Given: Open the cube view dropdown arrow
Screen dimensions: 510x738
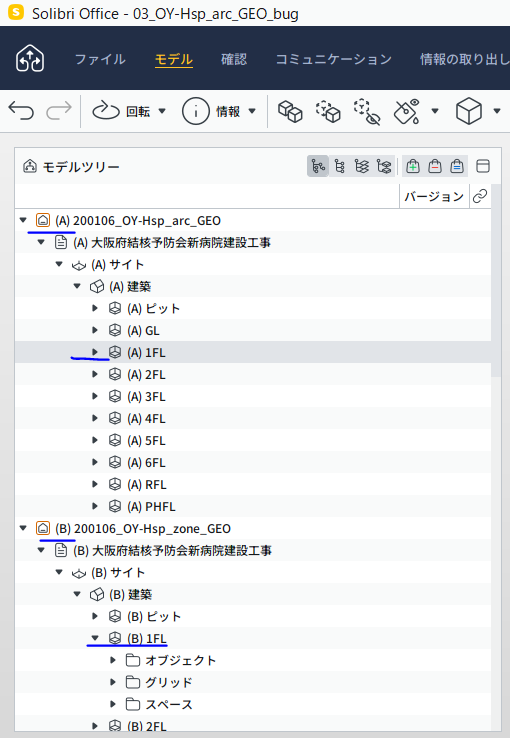Looking at the screenshot, I should pos(497,112).
